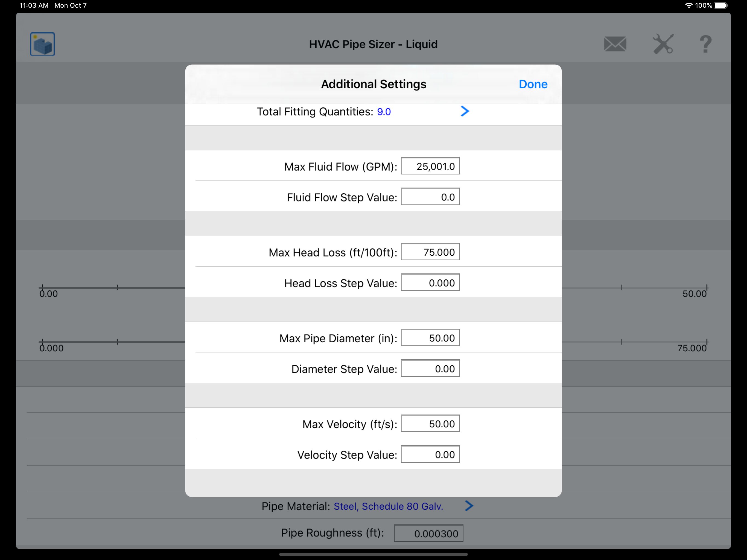Image resolution: width=747 pixels, height=560 pixels.
Task: Select the Max Head Loss field
Action: point(430,252)
